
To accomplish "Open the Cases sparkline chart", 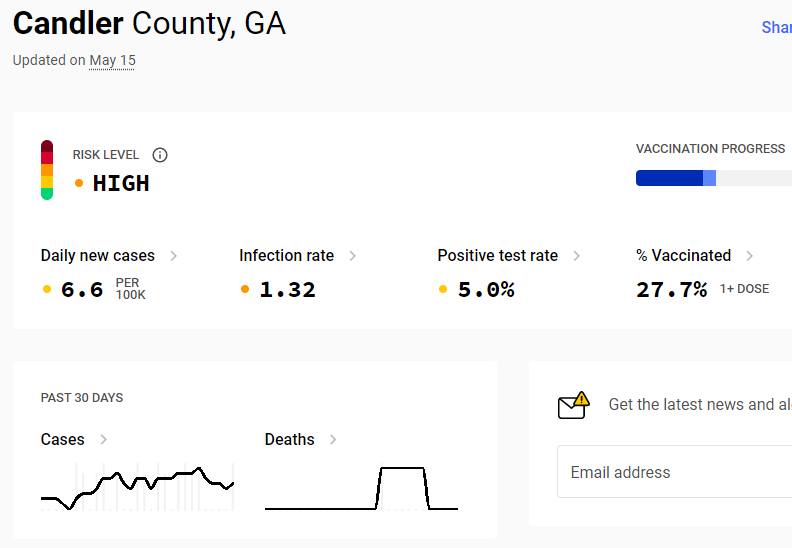I will [x=137, y=488].
